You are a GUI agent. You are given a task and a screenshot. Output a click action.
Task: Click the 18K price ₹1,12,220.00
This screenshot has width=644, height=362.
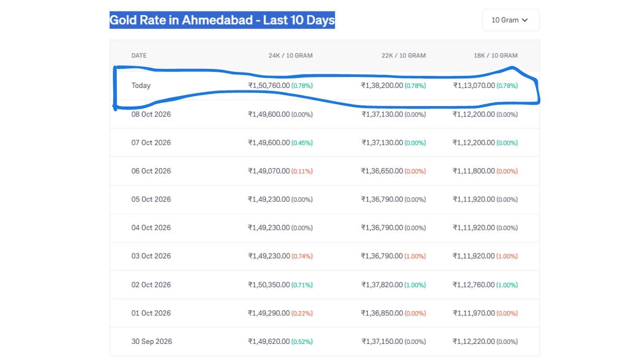tap(474, 341)
